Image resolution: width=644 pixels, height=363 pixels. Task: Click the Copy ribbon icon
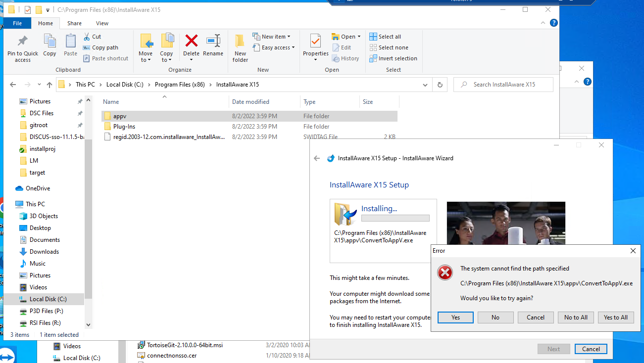point(50,42)
